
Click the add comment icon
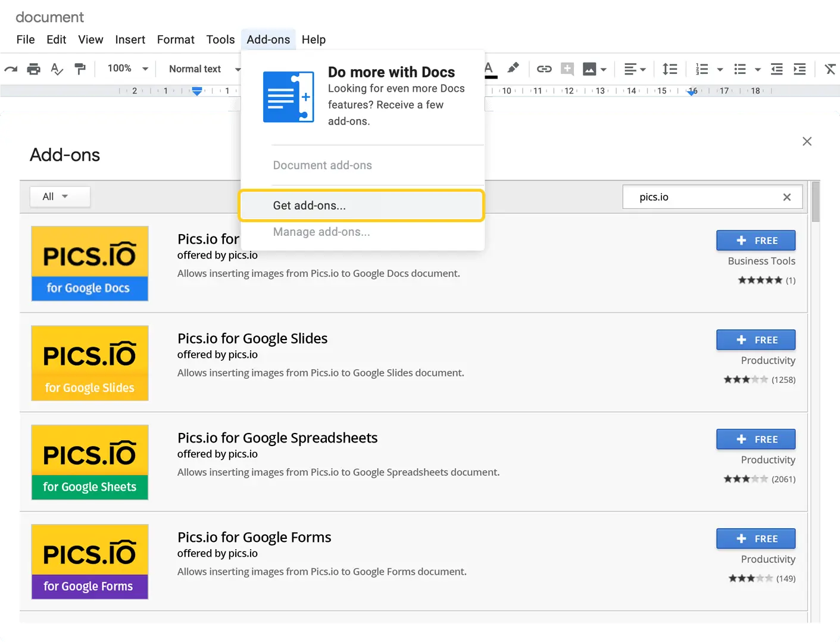click(x=567, y=69)
